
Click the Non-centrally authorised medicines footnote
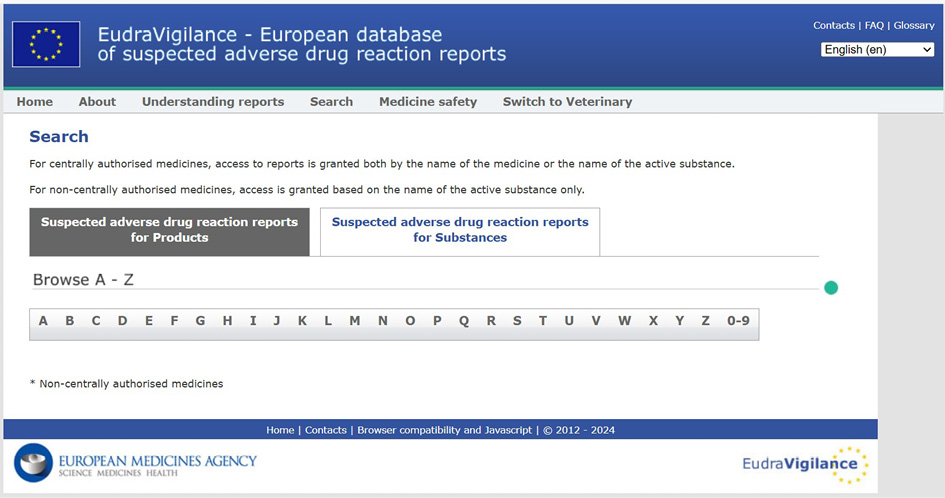pyautogui.click(x=126, y=383)
